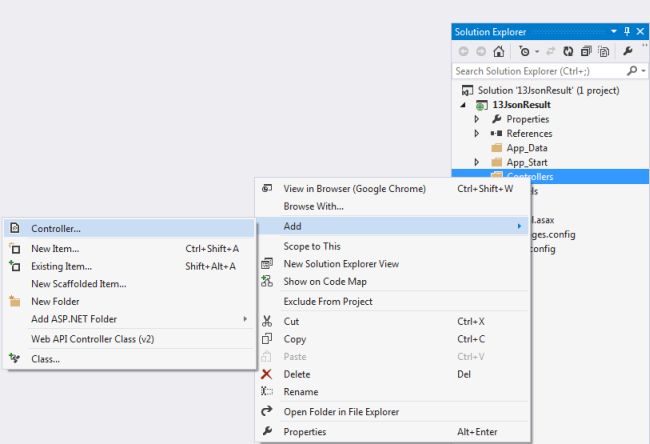This screenshot has height=444, width=650.
Task: Click the Forward navigation arrow in Solution Explorer
Action: tap(481, 51)
